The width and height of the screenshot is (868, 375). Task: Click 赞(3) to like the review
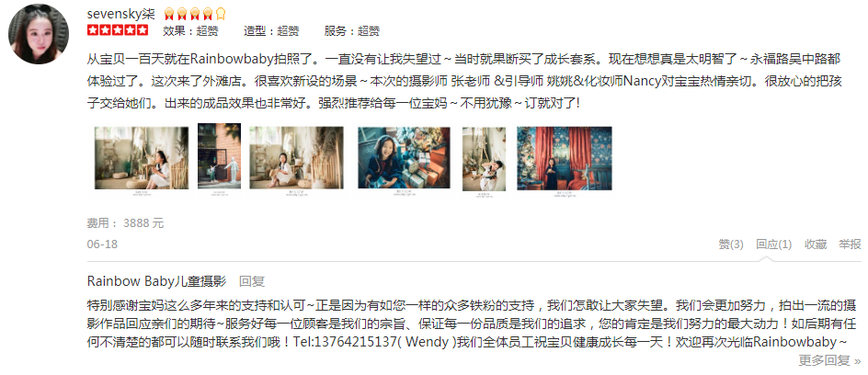[731, 244]
